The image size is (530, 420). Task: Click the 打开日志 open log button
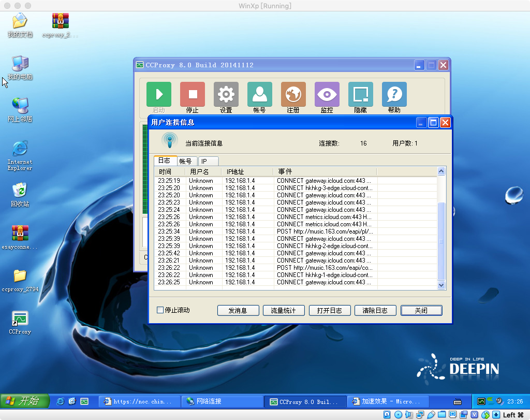[x=329, y=310]
